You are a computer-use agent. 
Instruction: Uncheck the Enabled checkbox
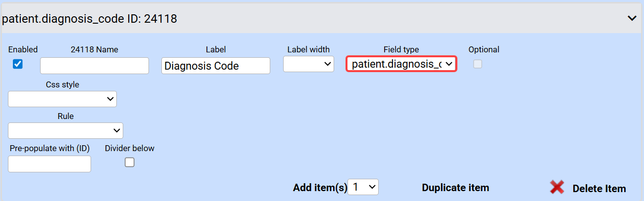click(x=18, y=64)
